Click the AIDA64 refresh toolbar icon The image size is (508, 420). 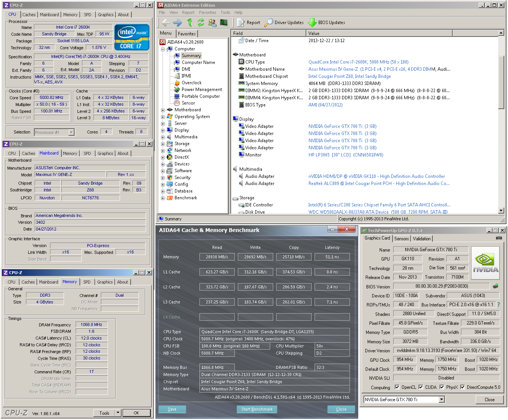(201, 23)
